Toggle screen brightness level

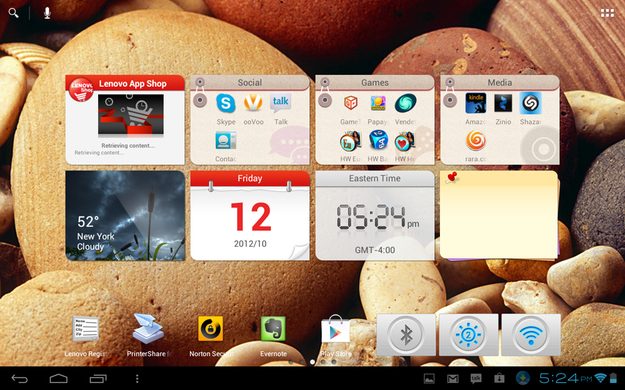point(468,335)
